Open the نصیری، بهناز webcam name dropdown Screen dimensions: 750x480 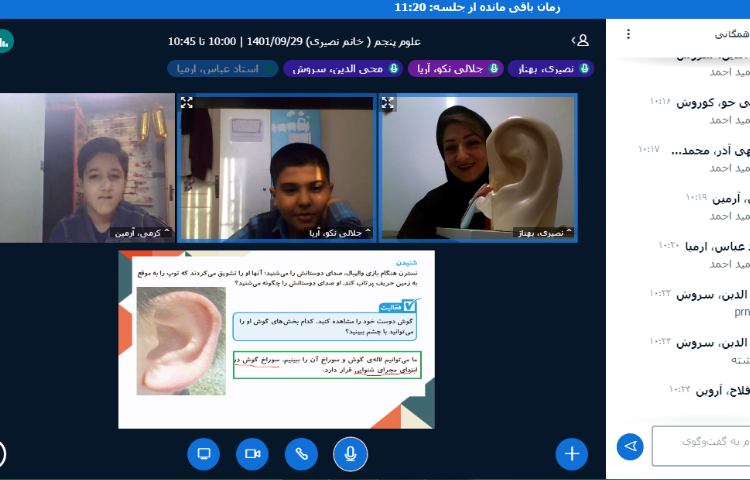tap(544, 233)
